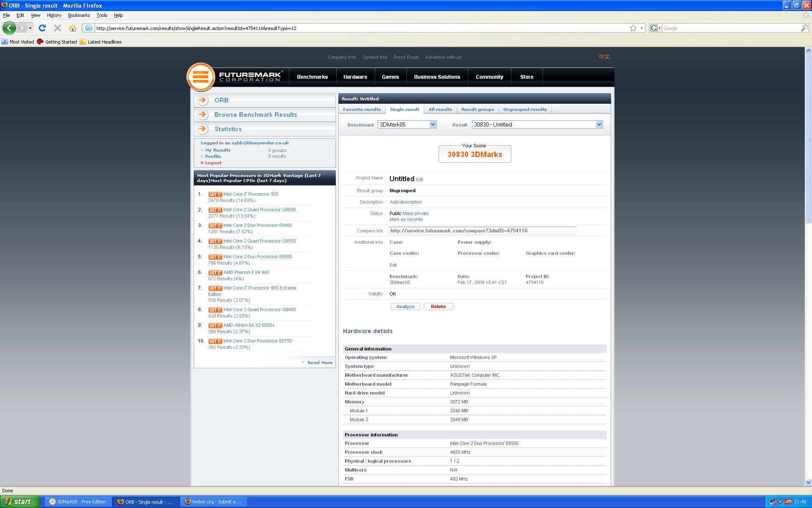Click GET IT badge for Duo E6750

click(x=215, y=341)
